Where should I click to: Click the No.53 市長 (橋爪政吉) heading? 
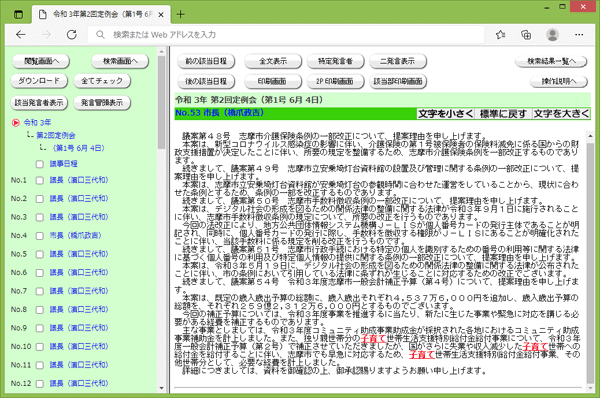click(219, 113)
